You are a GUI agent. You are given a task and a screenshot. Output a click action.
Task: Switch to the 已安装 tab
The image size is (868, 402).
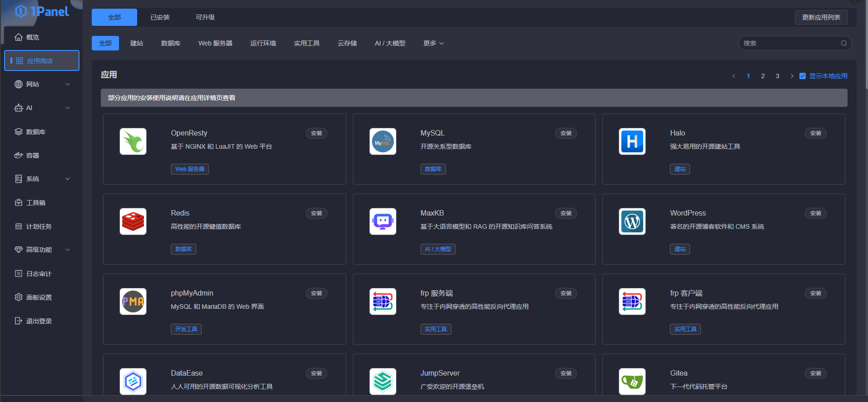[x=160, y=17]
